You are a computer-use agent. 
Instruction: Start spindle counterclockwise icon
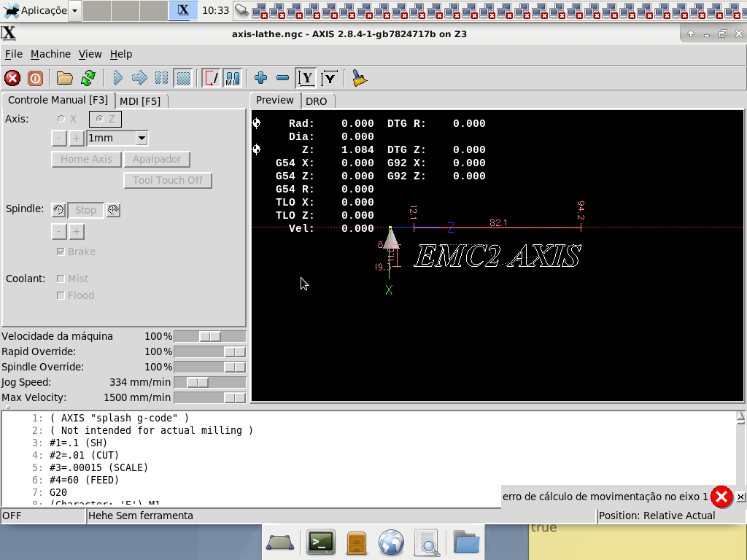(58, 209)
